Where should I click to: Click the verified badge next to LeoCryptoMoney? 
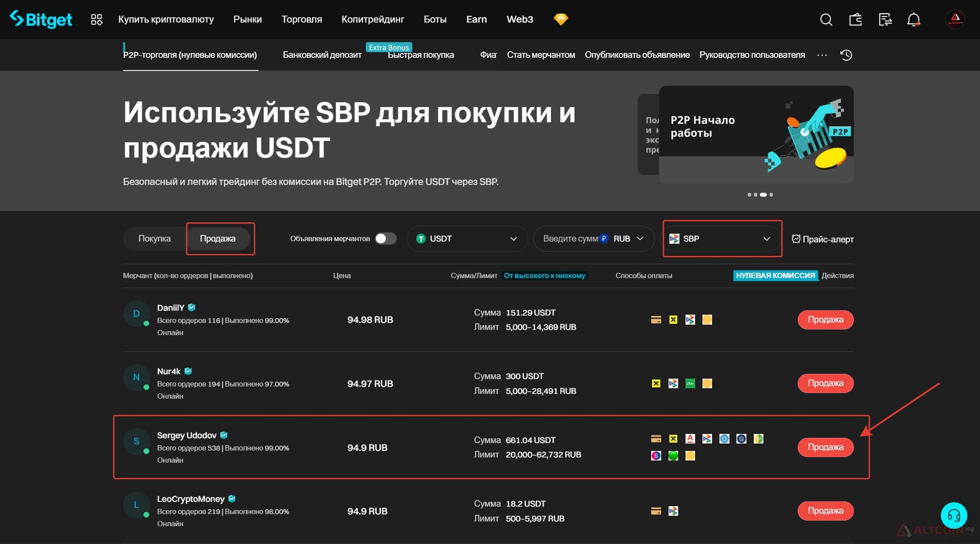click(x=232, y=499)
